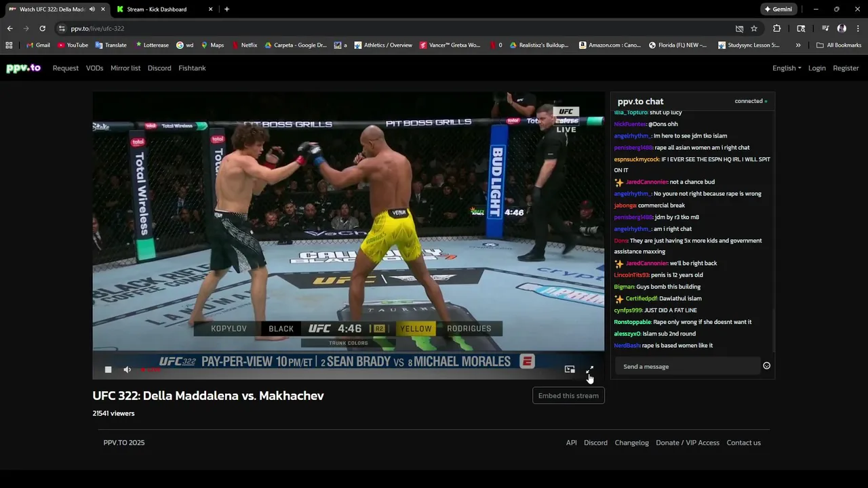Screen dimensions: 868x488
Task: Open the Changelog footer link
Action: (x=632, y=443)
